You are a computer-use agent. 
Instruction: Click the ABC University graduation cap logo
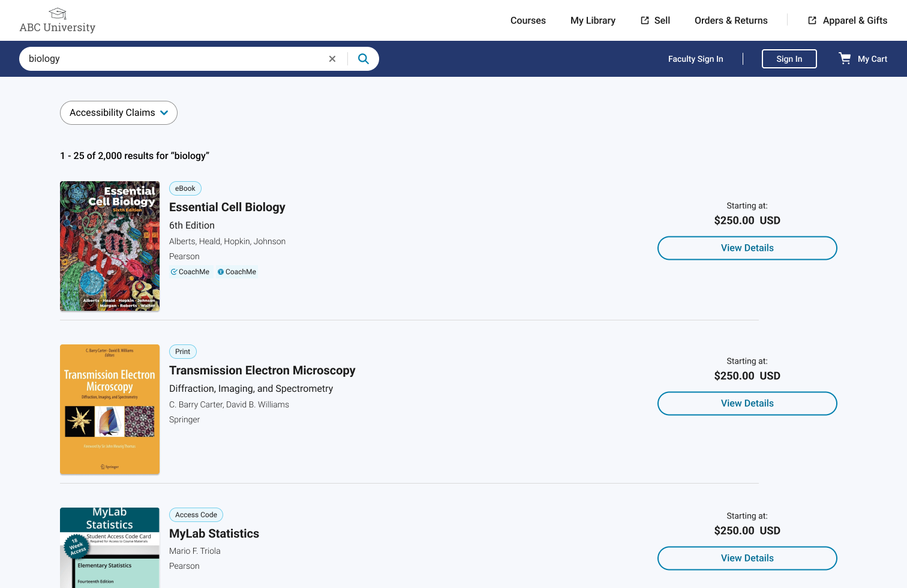point(58,13)
